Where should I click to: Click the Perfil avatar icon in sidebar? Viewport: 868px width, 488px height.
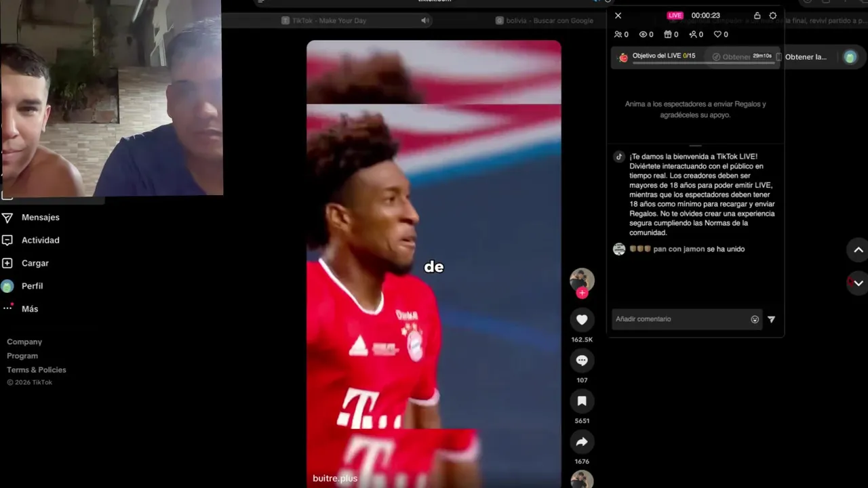pos(7,287)
